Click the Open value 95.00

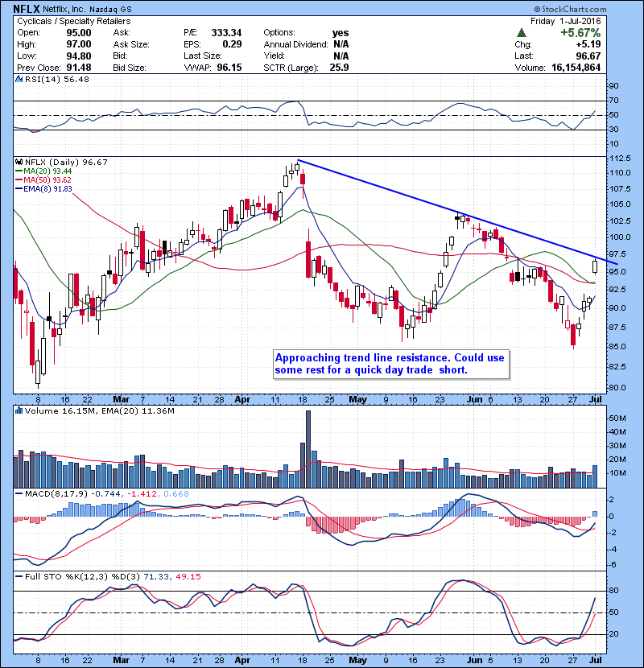coord(79,33)
